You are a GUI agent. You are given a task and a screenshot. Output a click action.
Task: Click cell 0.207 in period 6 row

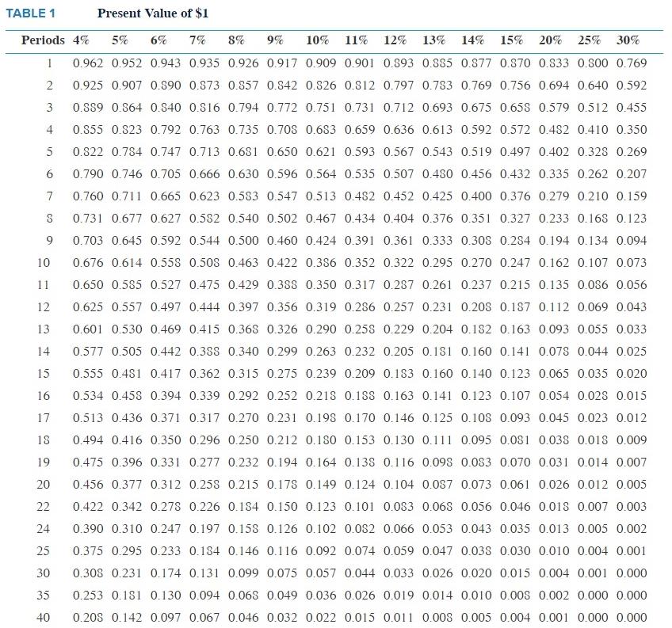coord(632,174)
